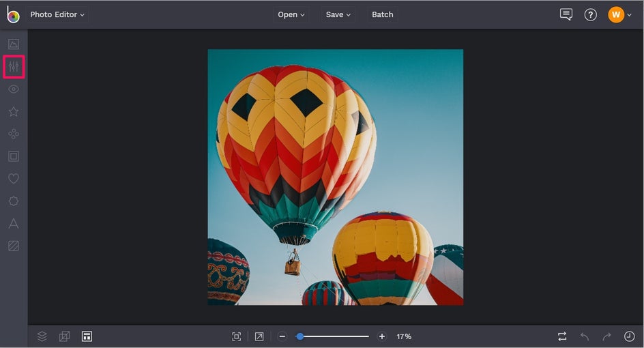The image size is (644, 348).
Task: Click the zoom slider handle
Action: (x=300, y=336)
